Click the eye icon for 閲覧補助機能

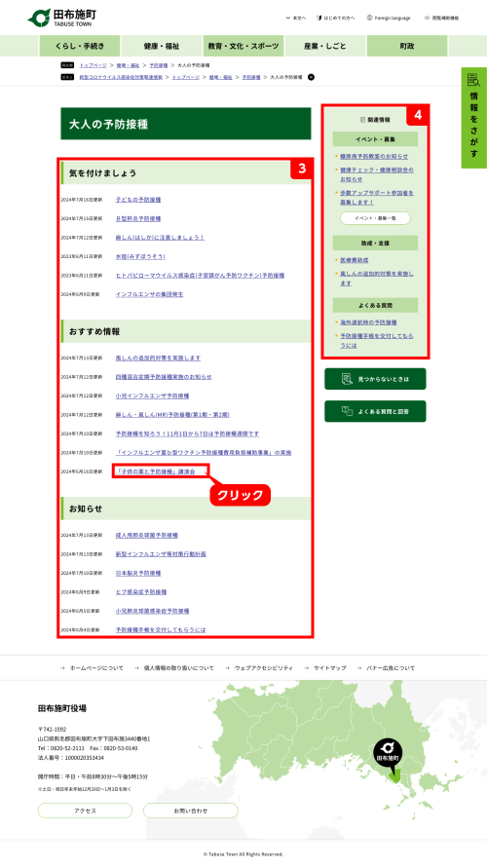427,18
